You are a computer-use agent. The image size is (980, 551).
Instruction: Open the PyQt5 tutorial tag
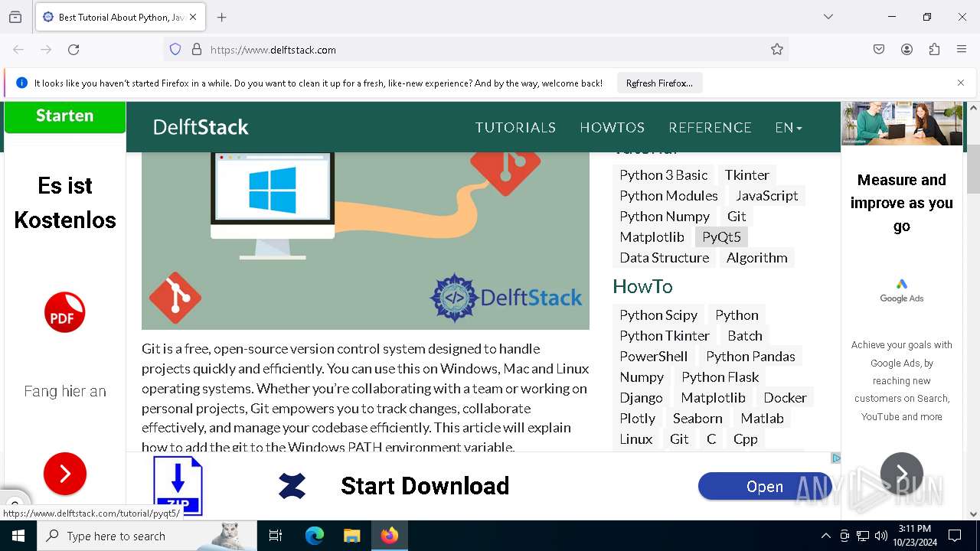[x=722, y=237]
